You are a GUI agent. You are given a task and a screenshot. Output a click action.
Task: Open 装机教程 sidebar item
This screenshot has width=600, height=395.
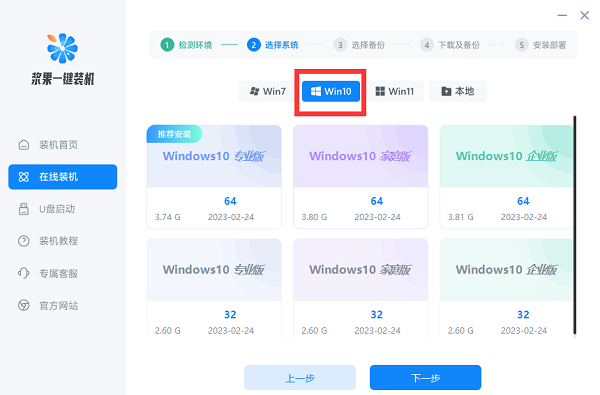[63, 241]
